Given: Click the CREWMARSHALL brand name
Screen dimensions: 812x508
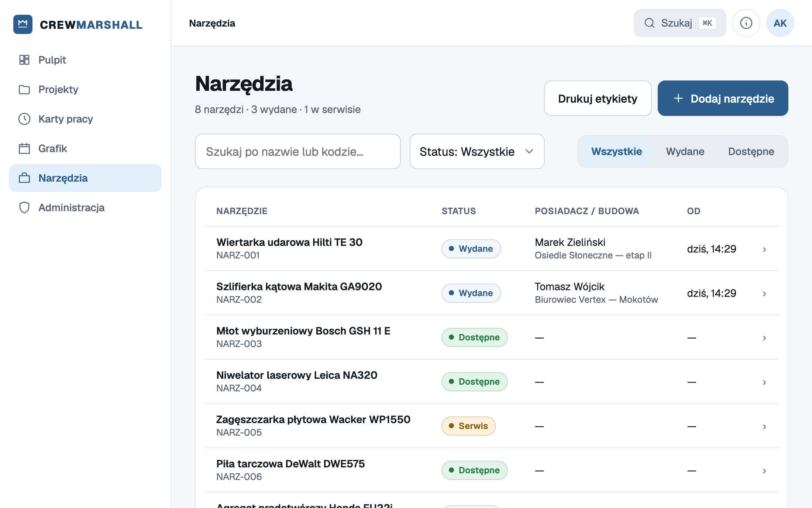Looking at the screenshot, I should coord(91,25).
